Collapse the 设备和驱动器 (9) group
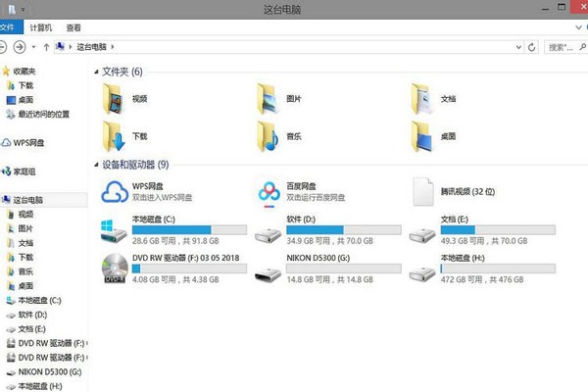This screenshot has height=392, width=588. [96, 165]
